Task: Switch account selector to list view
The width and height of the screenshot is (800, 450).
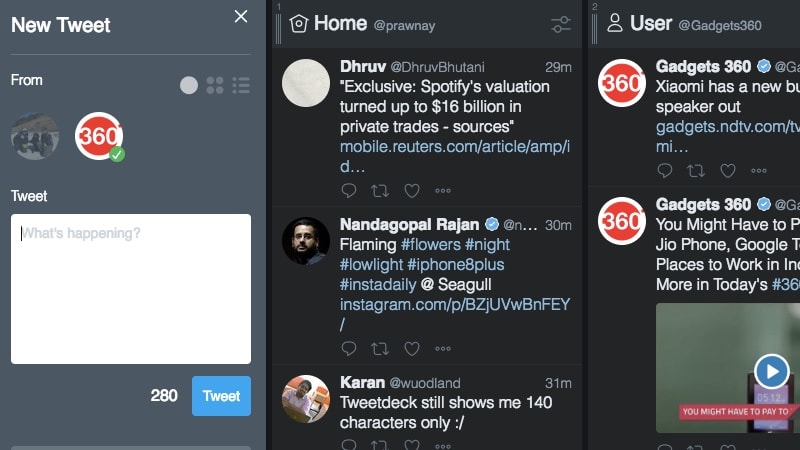Action: (x=241, y=85)
